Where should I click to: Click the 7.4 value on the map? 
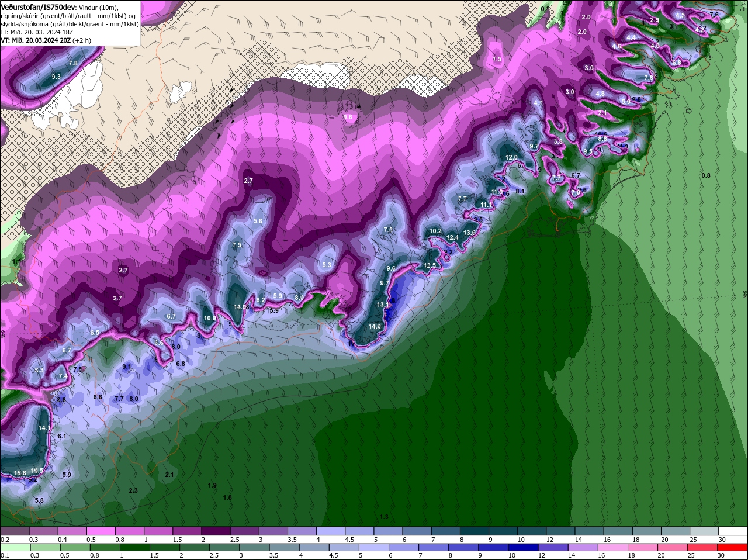(x=63, y=377)
